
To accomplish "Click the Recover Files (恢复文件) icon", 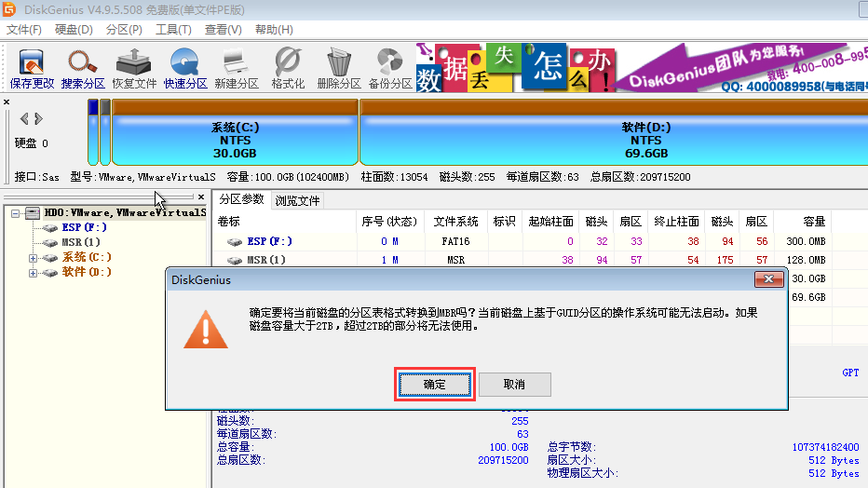I will tap(134, 68).
